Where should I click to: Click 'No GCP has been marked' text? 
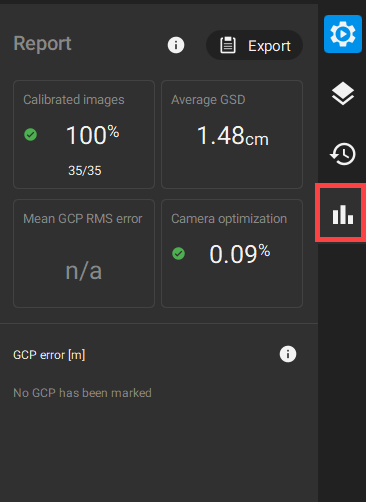pos(82,393)
